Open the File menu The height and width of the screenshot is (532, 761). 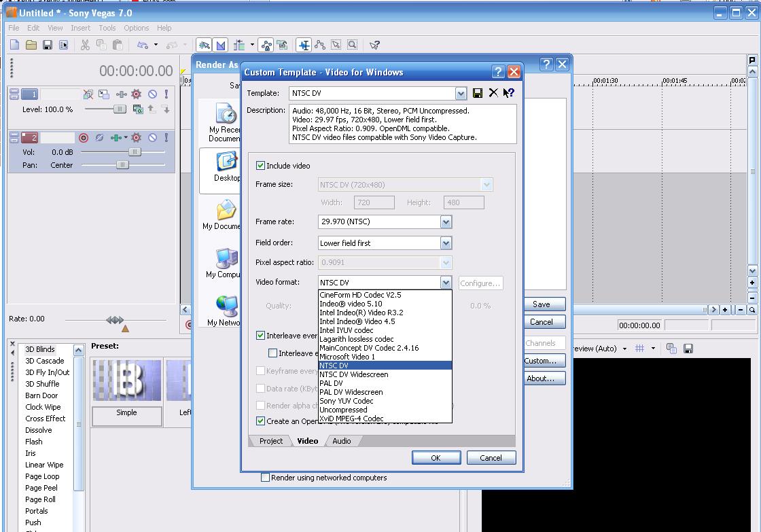click(14, 28)
